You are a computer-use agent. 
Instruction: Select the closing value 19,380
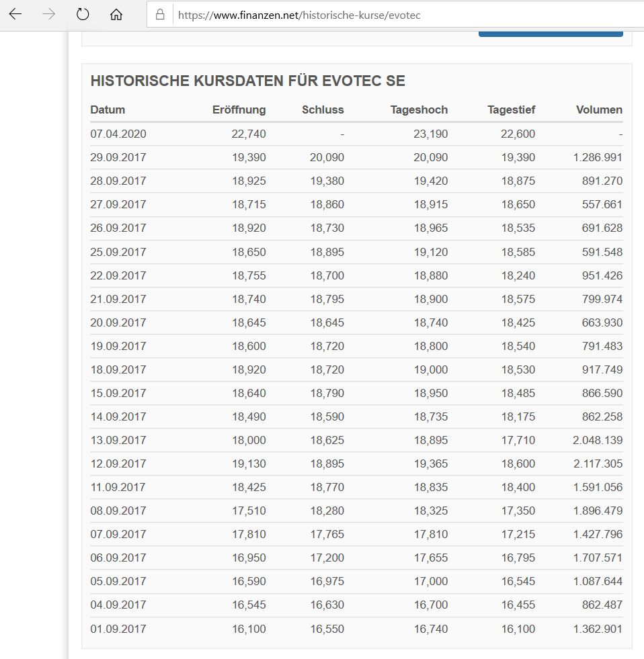tap(327, 181)
